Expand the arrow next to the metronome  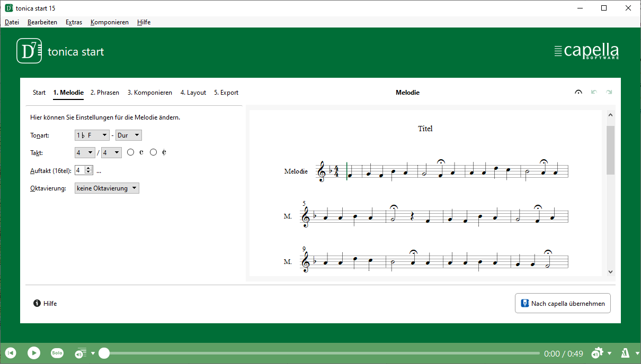(x=637, y=353)
